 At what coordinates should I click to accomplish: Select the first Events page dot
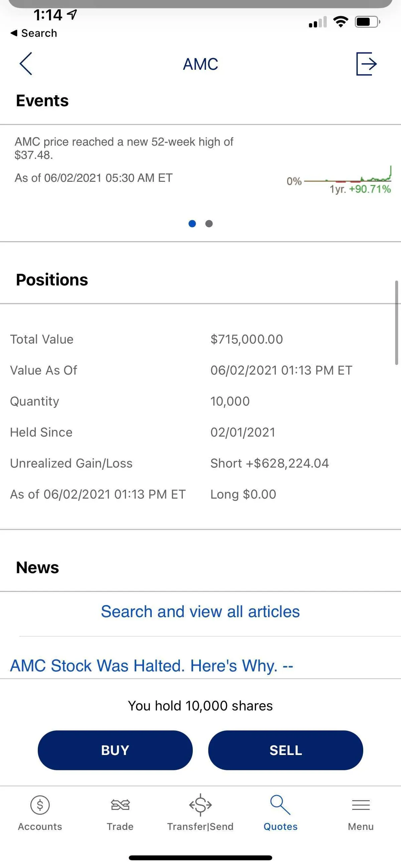[x=192, y=223]
